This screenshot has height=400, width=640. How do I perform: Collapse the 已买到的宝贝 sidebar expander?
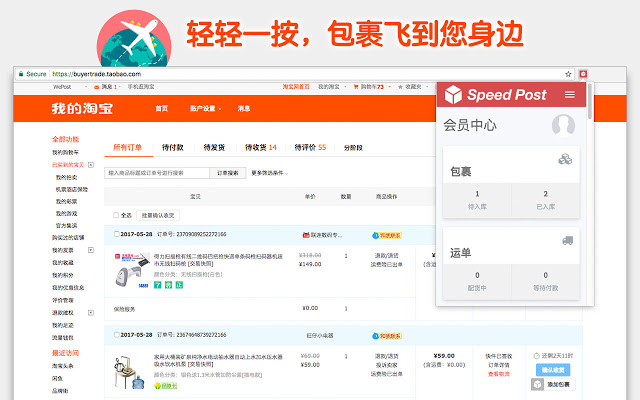pyautogui.click(x=91, y=165)
